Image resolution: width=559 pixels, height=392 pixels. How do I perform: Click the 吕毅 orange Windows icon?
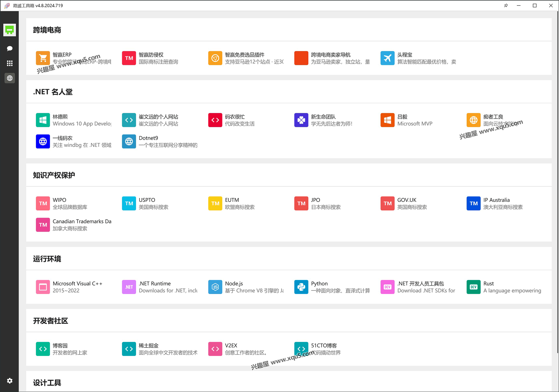tap(387, 120)
